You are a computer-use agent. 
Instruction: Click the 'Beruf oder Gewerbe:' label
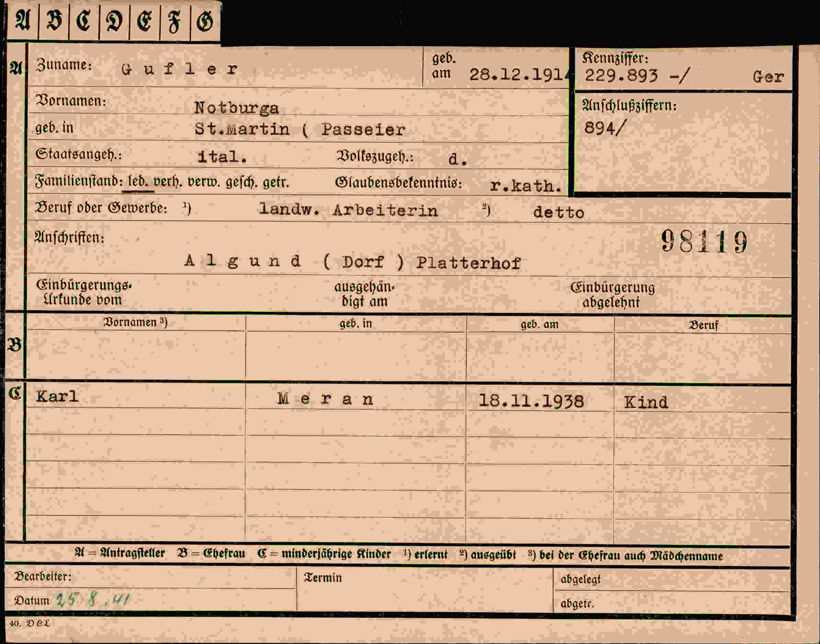click(101, 208)
